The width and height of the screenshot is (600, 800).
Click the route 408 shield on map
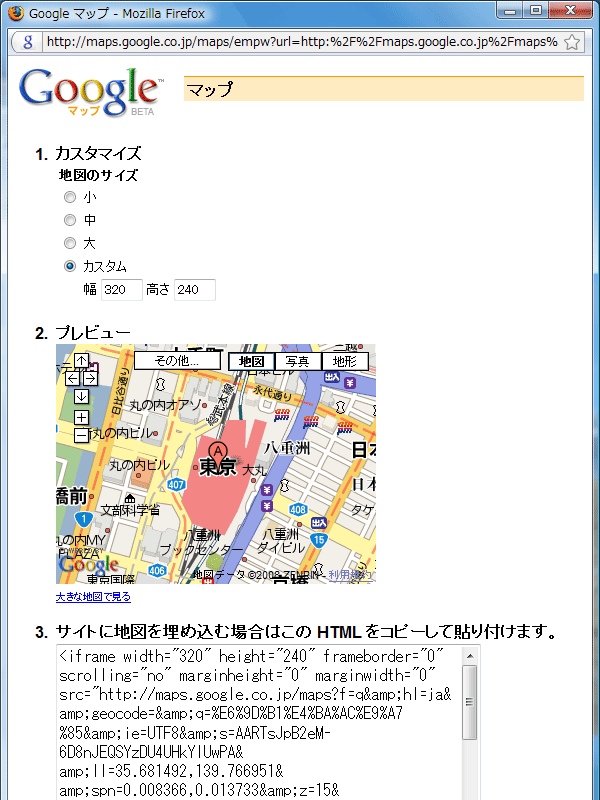298,509
